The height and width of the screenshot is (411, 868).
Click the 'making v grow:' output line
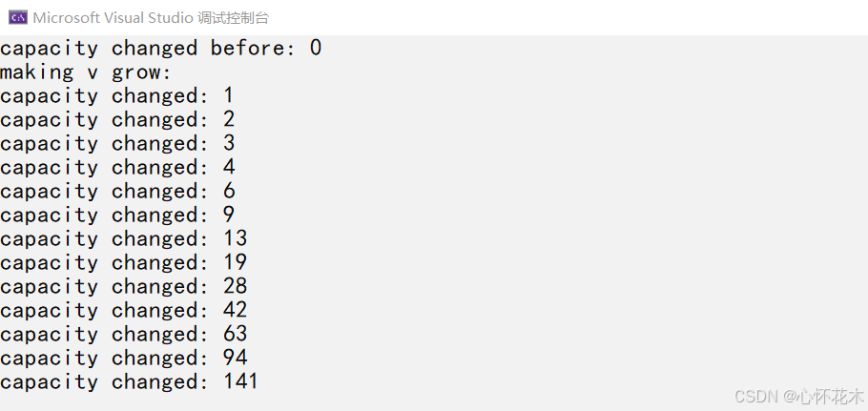87,72
